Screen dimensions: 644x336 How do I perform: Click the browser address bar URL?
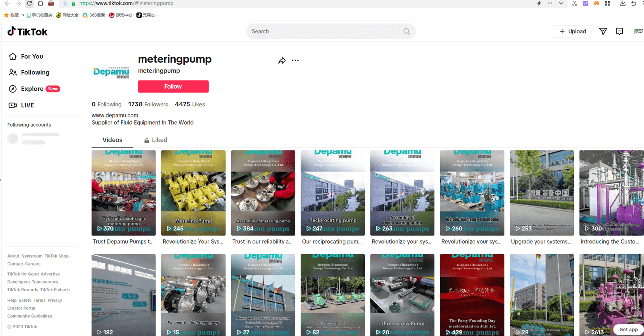127,3
